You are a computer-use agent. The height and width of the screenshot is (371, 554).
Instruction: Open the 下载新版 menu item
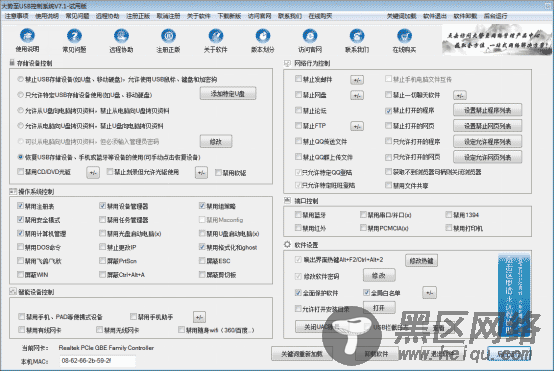[229, 16]
